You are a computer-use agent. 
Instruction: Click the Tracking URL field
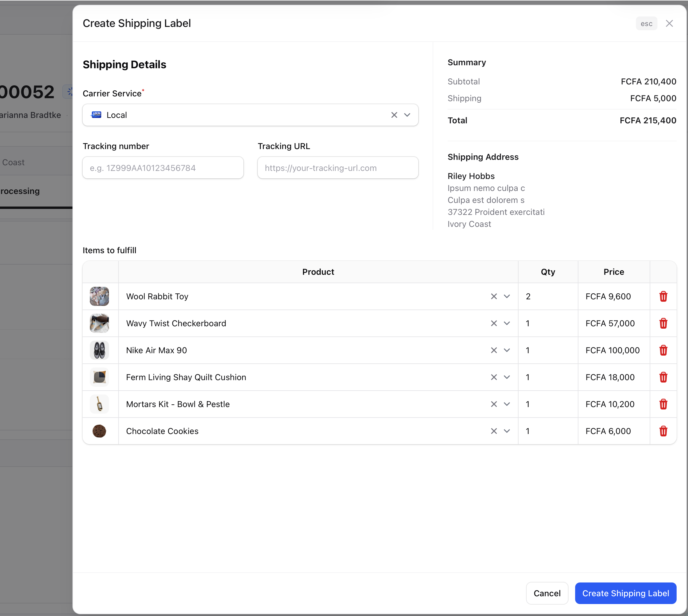point(338,168)
